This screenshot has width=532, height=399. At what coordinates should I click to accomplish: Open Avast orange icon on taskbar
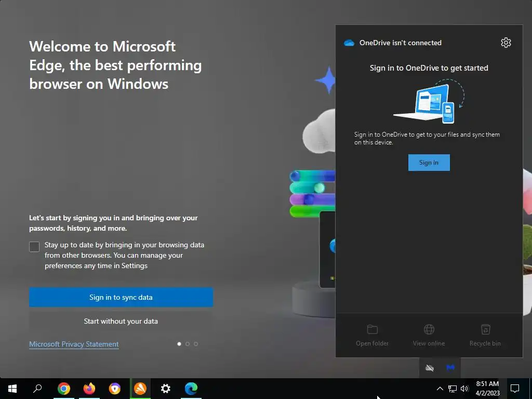point(140,389)
